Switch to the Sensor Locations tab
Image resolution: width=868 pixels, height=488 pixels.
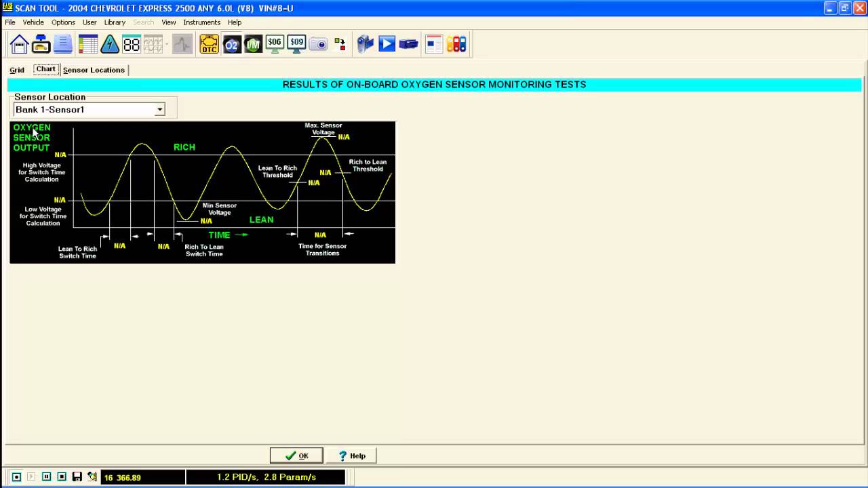(94, 70)
